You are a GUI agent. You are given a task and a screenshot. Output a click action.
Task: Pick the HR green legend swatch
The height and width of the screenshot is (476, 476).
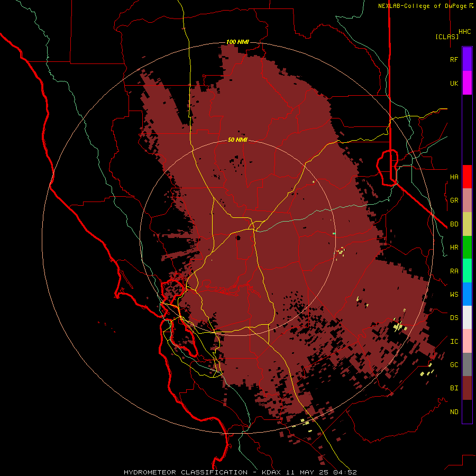point(467,248)
